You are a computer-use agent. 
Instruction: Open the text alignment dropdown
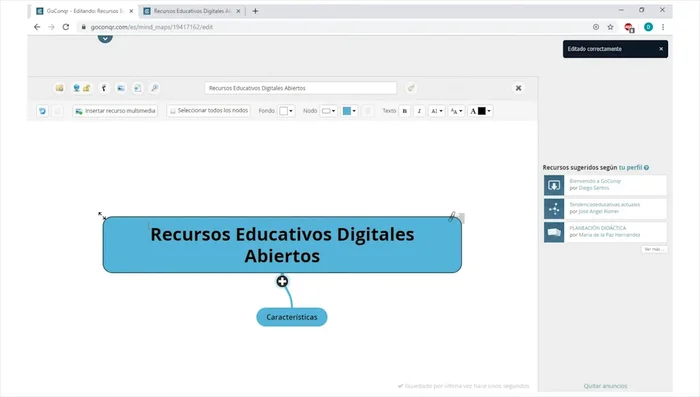[x=437, y=111]
